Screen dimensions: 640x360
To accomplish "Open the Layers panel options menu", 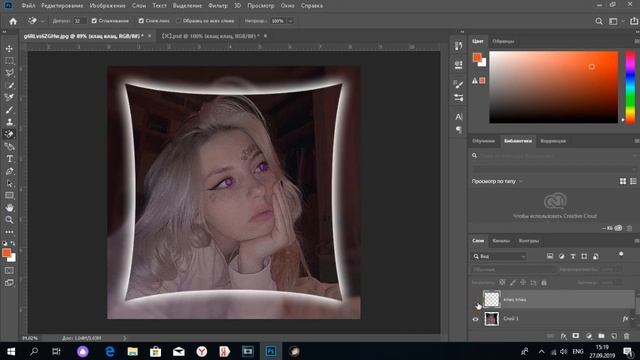I will (636, 241).
